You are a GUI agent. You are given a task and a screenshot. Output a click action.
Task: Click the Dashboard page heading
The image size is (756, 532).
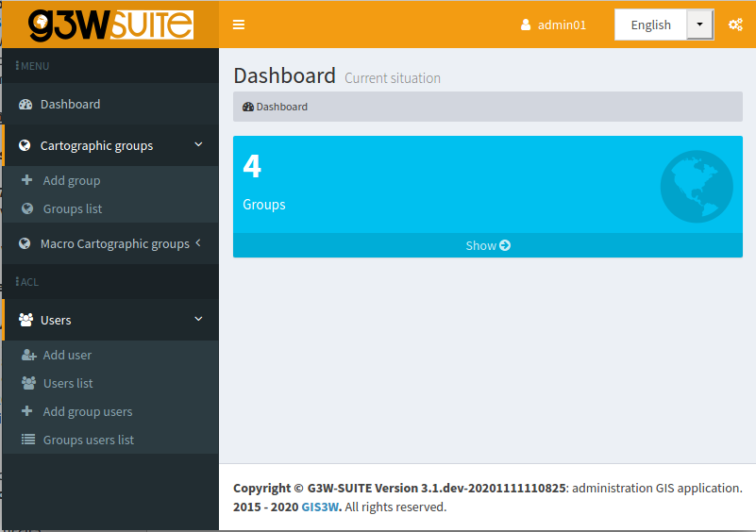click(x=284, y=75)
